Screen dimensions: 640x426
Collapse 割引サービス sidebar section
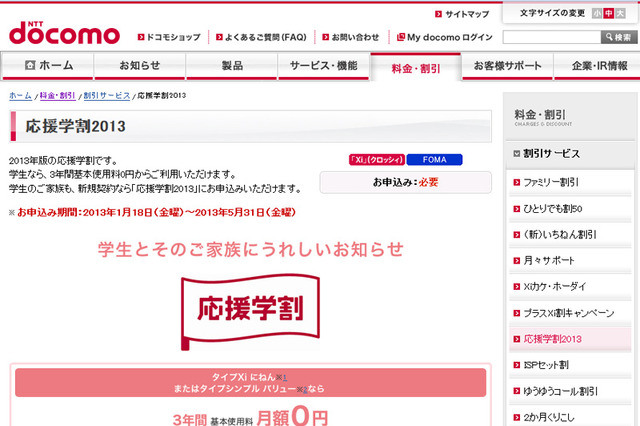coord(517,154)
